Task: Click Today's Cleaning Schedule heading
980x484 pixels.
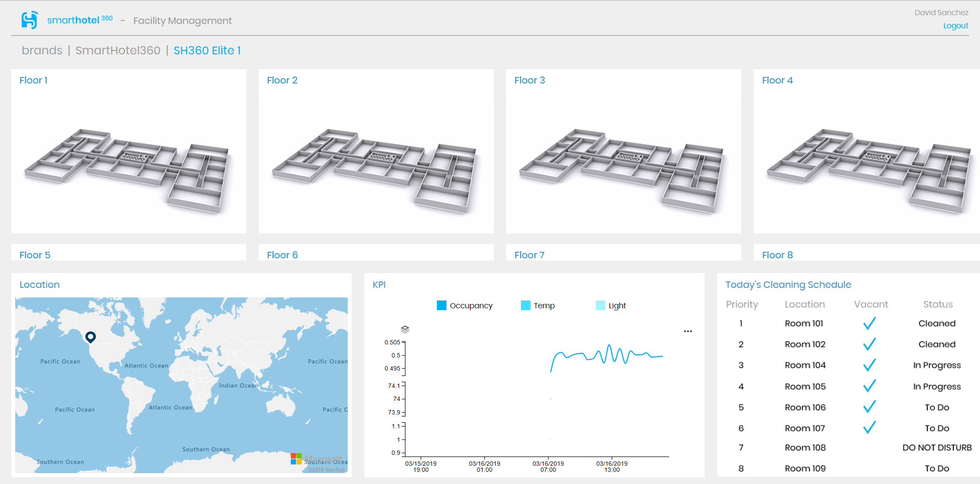Action: (788, 285)
